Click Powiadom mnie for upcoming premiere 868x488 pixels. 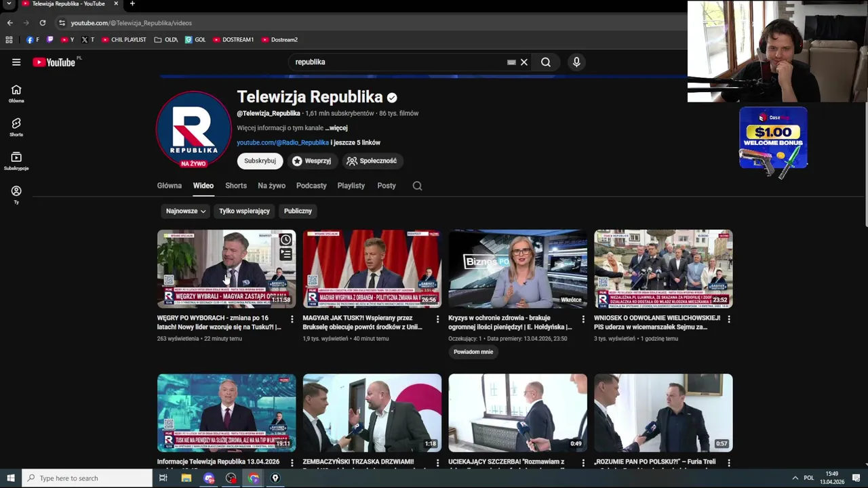tap(473, 352)
